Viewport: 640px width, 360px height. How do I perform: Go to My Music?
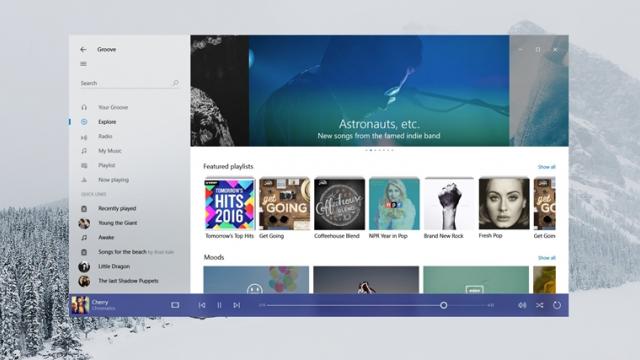coord(109,151)
